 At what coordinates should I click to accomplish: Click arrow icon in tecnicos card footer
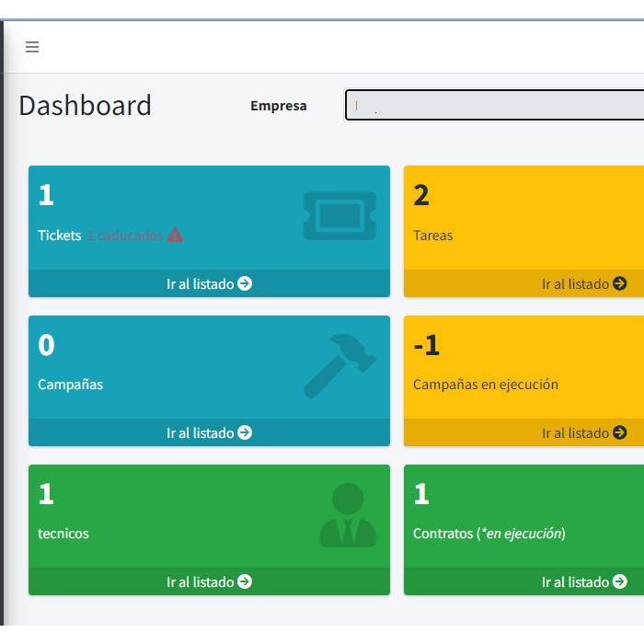(245, 581)
